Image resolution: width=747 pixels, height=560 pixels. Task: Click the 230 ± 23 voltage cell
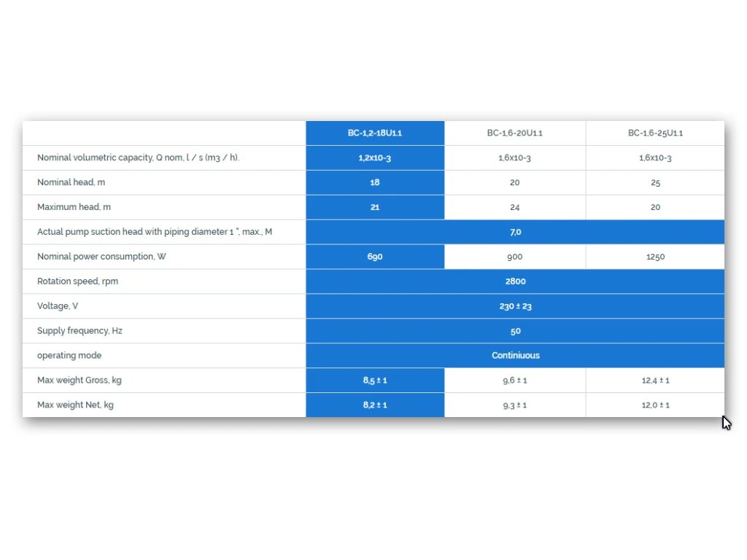(x=515, y=306)
